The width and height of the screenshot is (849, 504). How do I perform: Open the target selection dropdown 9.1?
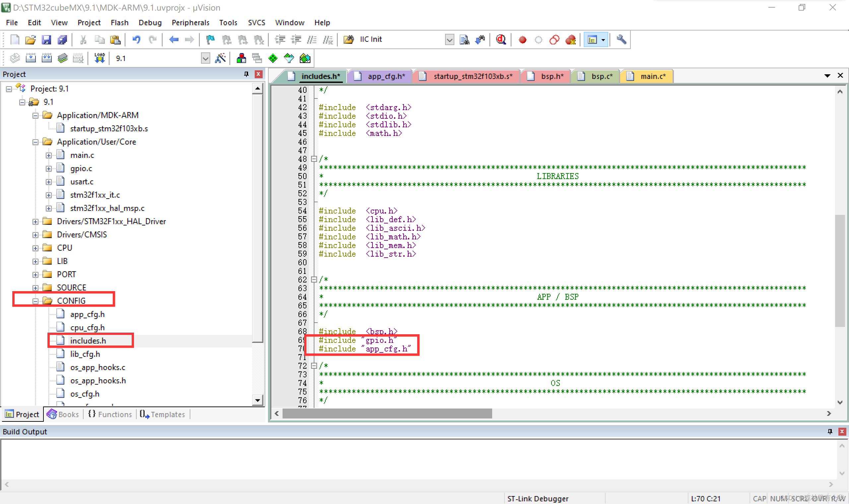(x=206, y=58)
